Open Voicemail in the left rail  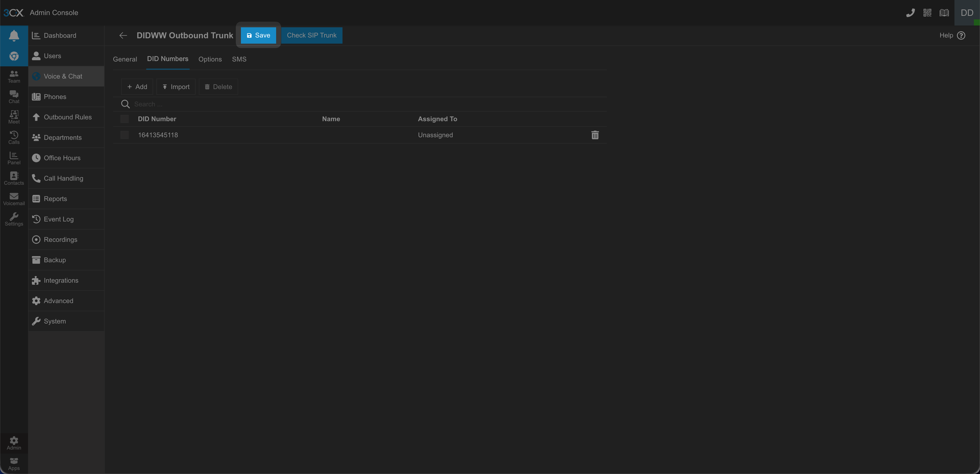(x=14, y=199)
